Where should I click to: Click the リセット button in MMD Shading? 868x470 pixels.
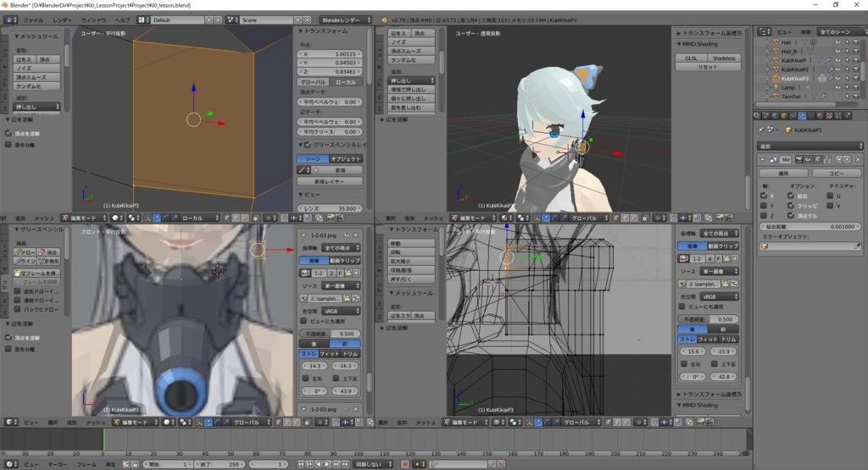(x=708, y=67)
